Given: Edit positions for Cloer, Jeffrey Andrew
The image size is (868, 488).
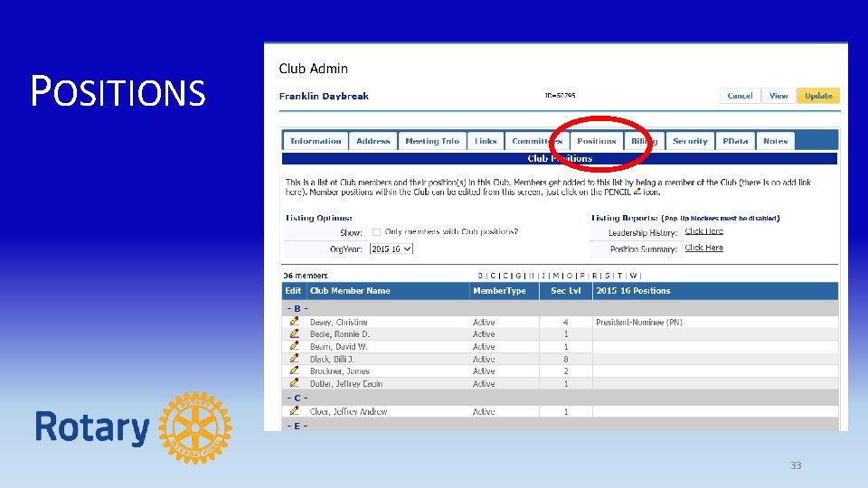Looking at the screenshot, I should [294, 411].
